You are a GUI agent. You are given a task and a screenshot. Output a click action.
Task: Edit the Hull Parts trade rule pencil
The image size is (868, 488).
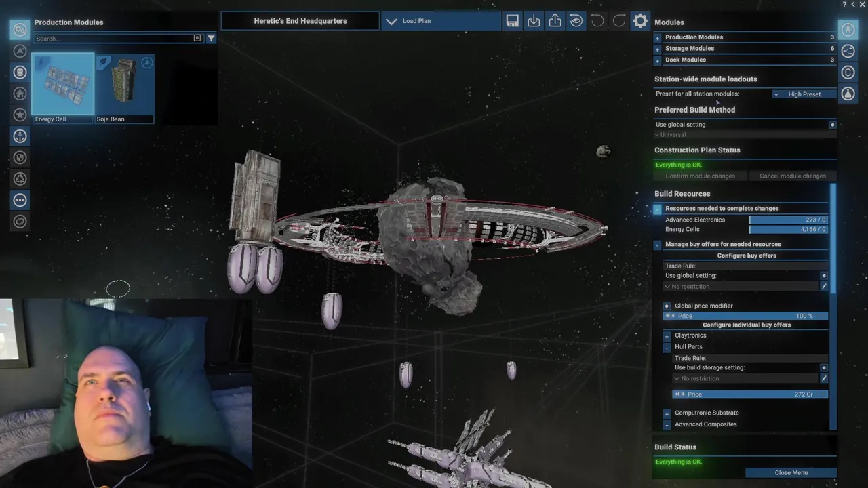(824, 378)
